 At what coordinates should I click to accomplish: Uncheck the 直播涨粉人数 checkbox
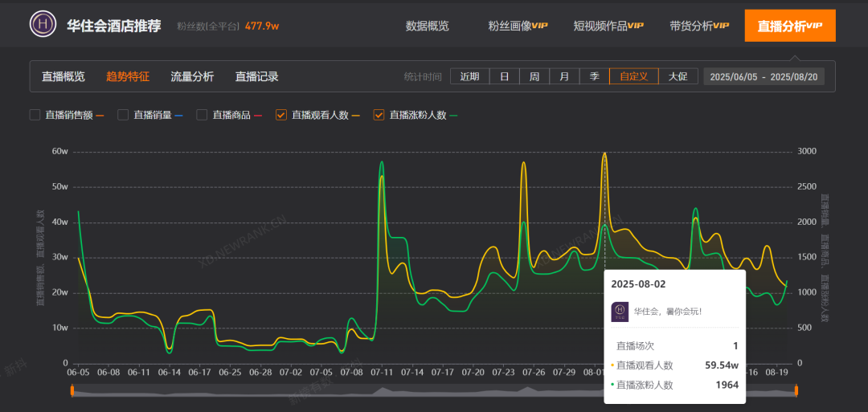tap(379, 115)
